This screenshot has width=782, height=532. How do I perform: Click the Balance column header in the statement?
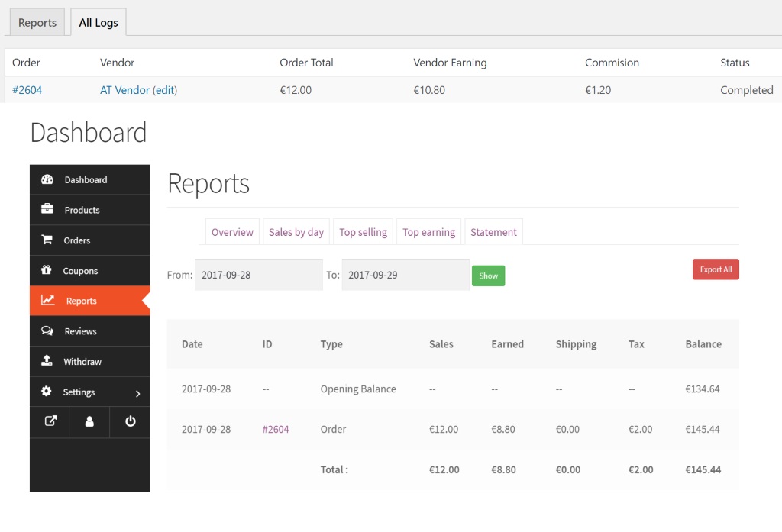pos(703,344)
